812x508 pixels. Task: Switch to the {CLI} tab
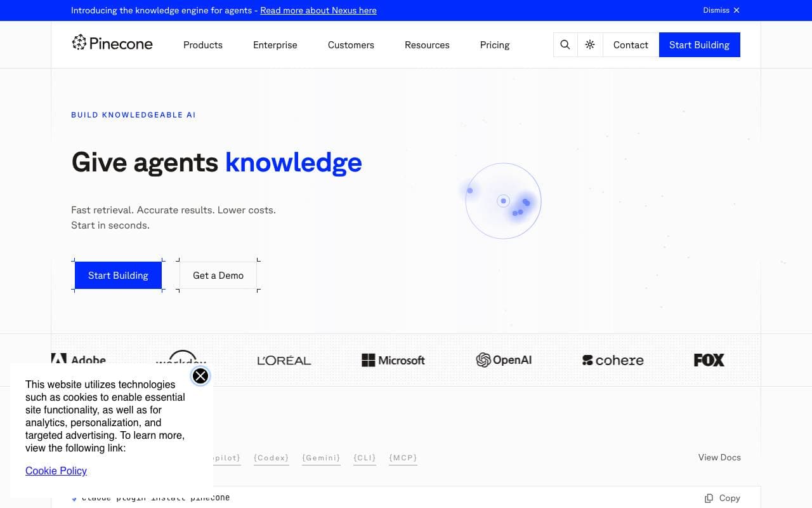(365, 458)
